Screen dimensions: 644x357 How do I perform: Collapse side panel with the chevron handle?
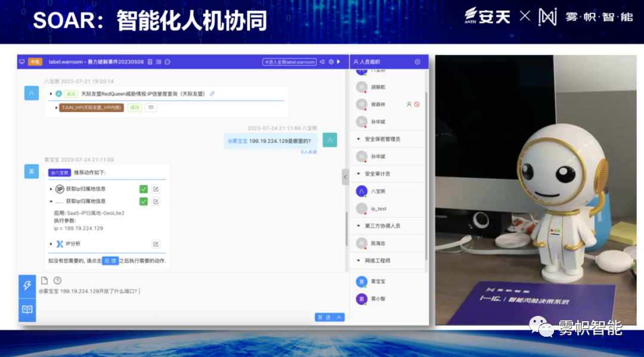[x=345, y=177]
